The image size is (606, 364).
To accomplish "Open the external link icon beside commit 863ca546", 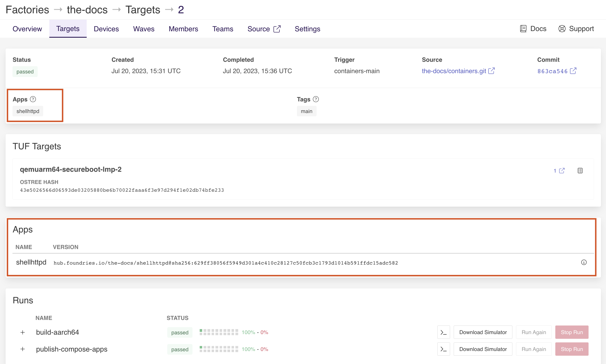I will pyautogui.click(x=573, y=71).
